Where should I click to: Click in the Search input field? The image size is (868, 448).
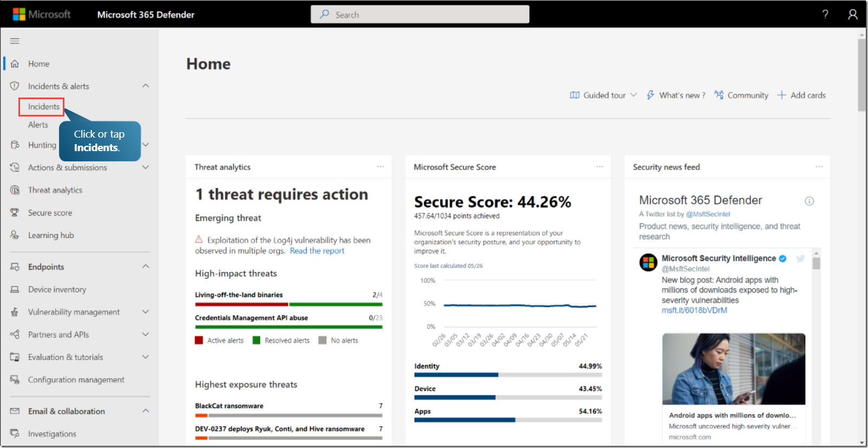pyautogui.click(x=420, y=15)
